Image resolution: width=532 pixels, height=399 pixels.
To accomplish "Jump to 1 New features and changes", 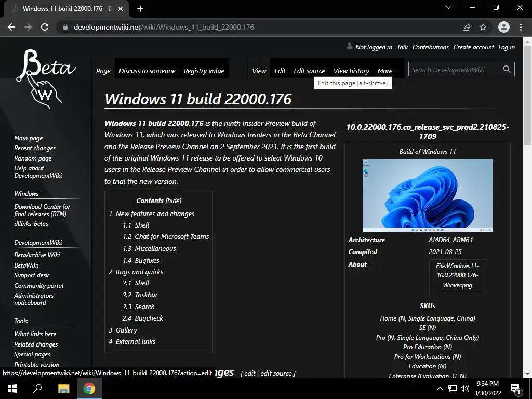I will pos(151,214).
